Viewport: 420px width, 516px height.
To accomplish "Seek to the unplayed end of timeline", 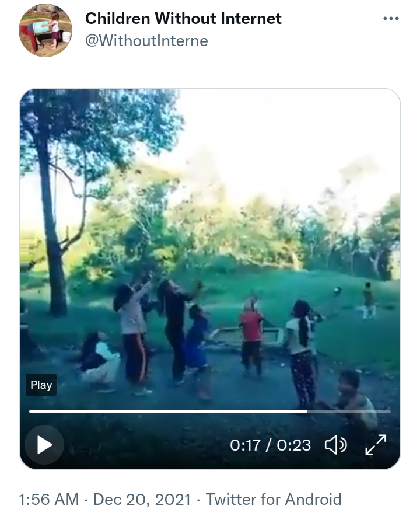I will [x=349, y=412].
